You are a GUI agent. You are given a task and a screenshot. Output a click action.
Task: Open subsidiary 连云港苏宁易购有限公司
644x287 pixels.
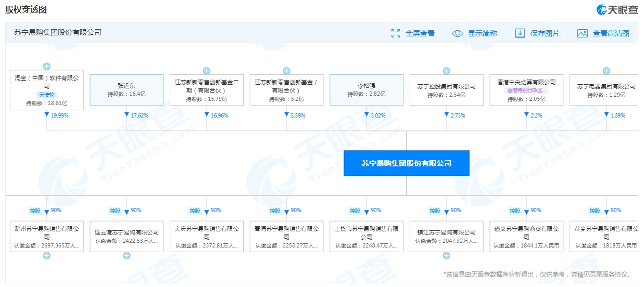coord(127,237)
